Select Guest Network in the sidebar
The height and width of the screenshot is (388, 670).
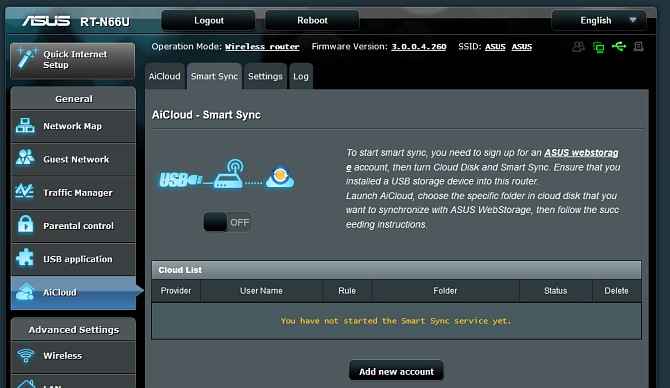pos(73,159)
